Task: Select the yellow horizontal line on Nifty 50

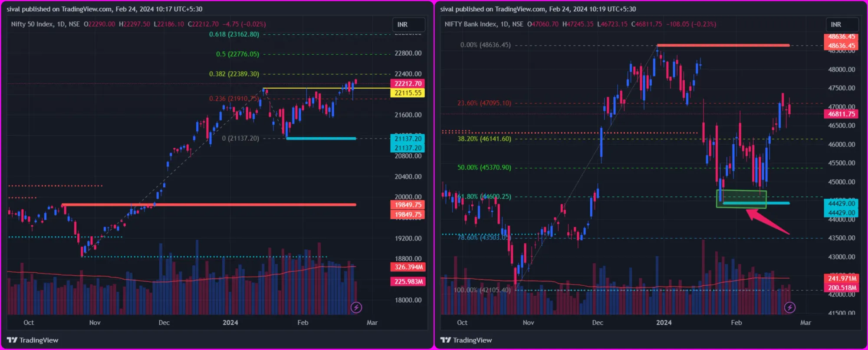Action: click(326, 89)
